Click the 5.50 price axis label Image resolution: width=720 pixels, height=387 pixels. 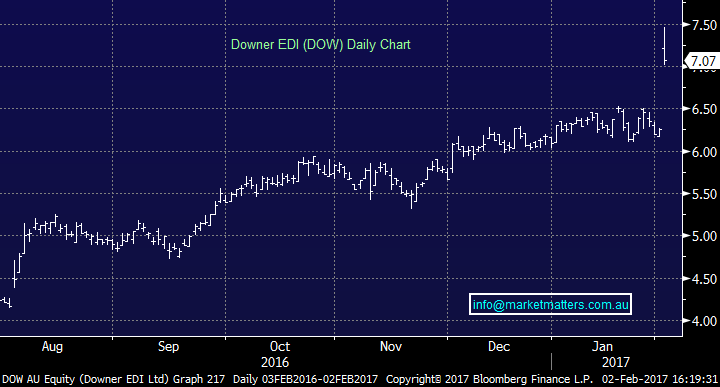tap(704, 194)
